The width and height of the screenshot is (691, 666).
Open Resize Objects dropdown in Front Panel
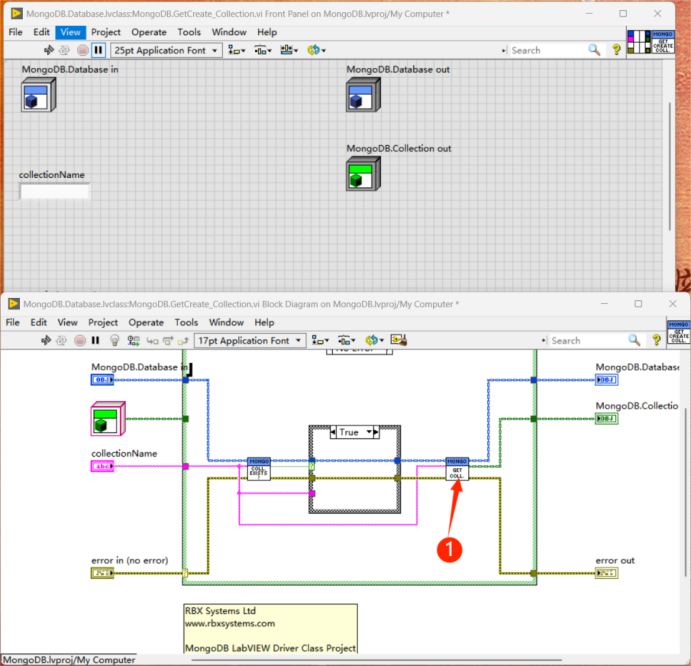pos(289,50)
